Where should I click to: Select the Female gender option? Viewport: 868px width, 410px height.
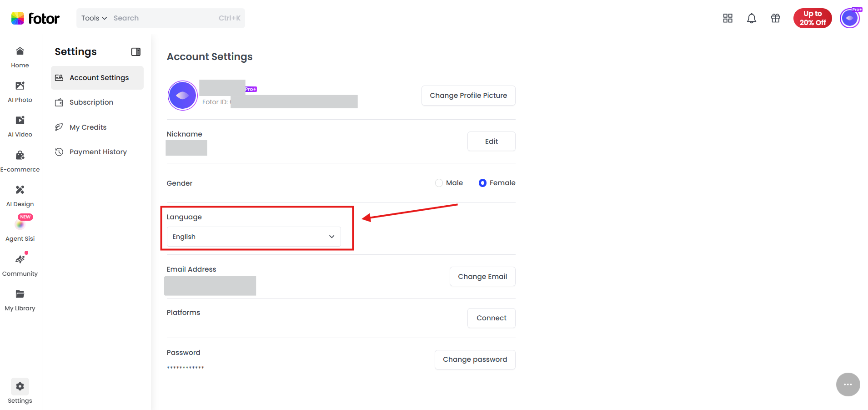(x=497, y=183)
